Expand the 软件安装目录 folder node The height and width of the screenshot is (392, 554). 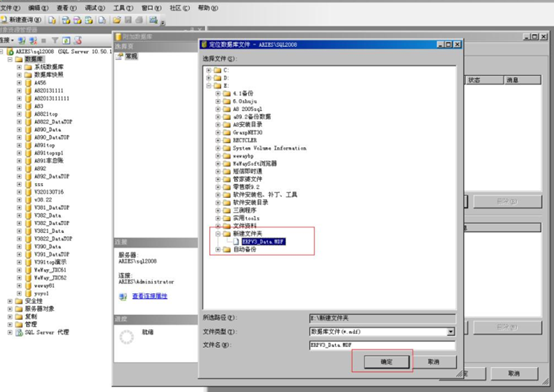tap(218, 203)
